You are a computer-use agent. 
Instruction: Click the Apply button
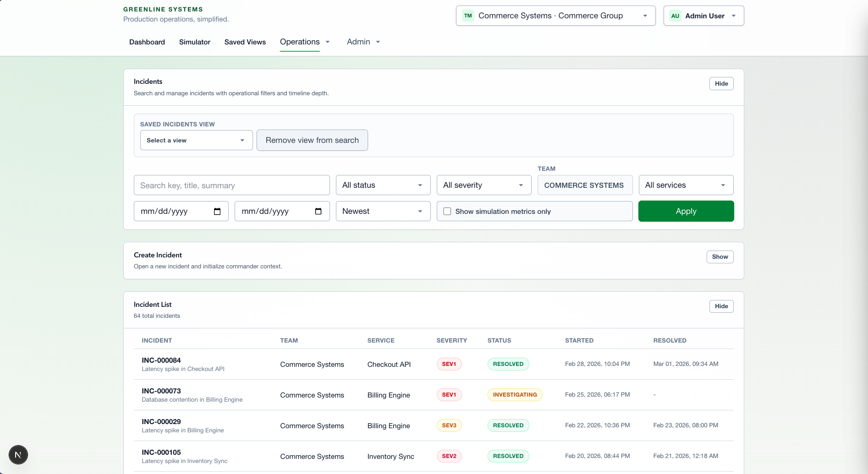tap(686, 211)
